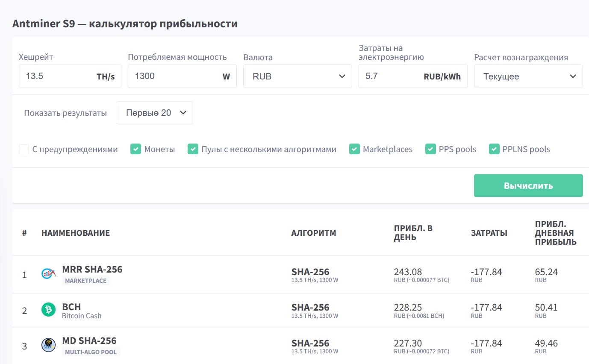This screenshot has width=589, height=364.
Task: Open the "Первые 20" results dropdown
Action: tap(155, 113)
